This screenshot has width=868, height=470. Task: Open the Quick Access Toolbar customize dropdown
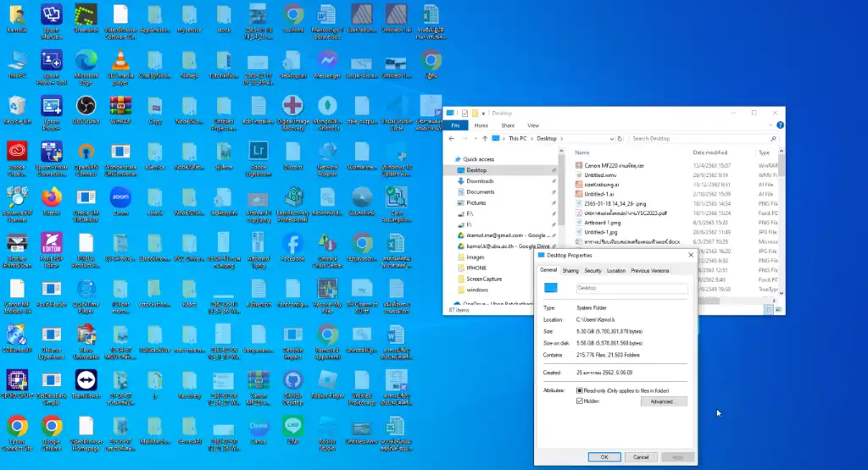coord(483,113)
